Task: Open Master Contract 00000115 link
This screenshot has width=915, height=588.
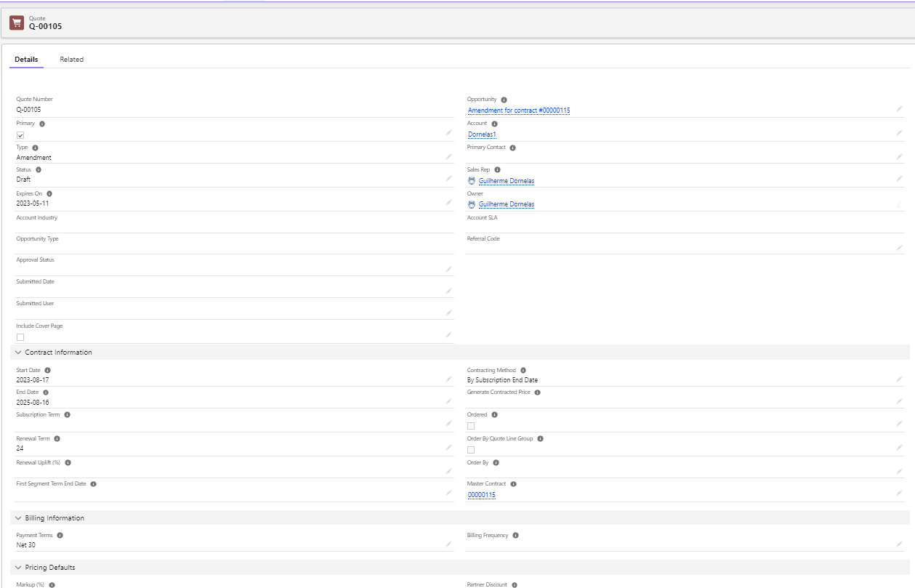Action: pos(481,495)
